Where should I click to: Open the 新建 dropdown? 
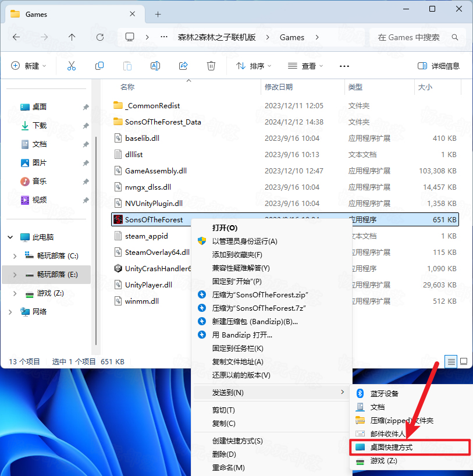(x=29, y=66)
